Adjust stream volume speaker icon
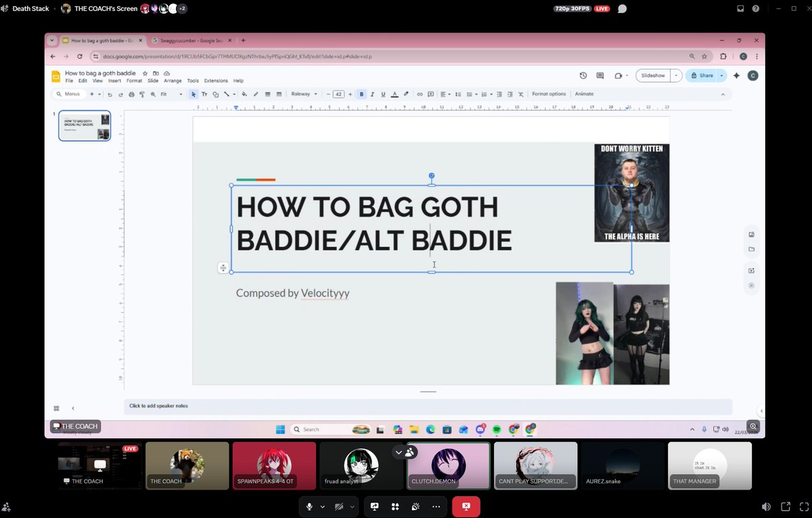The height and width of the screenshot is (518, 812). pyautogui.click(x=766, y=506)
